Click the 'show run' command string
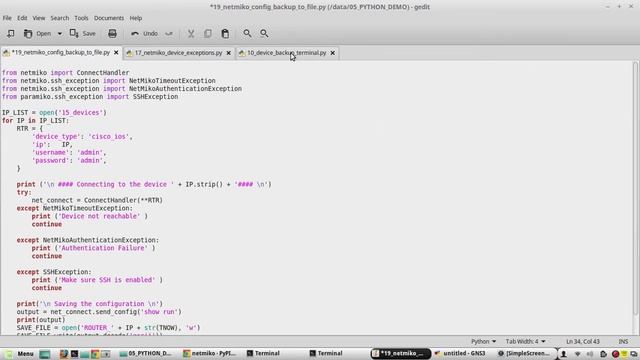The width and height of the screenshot is (640, 360). click(x=159, y=312)
